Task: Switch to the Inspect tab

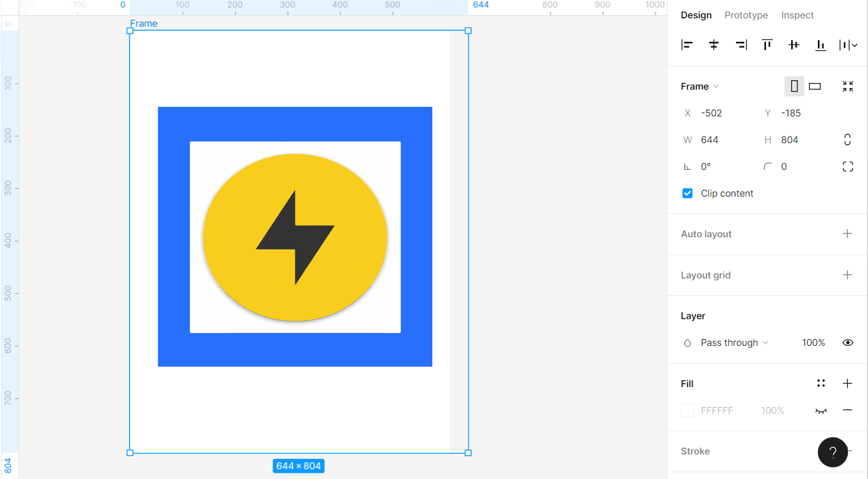Action: (x=797, y=15)
